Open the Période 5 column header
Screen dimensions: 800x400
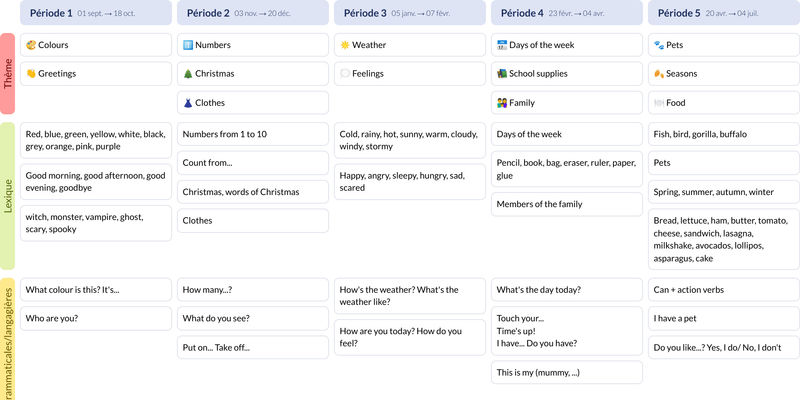click(722, 13)
